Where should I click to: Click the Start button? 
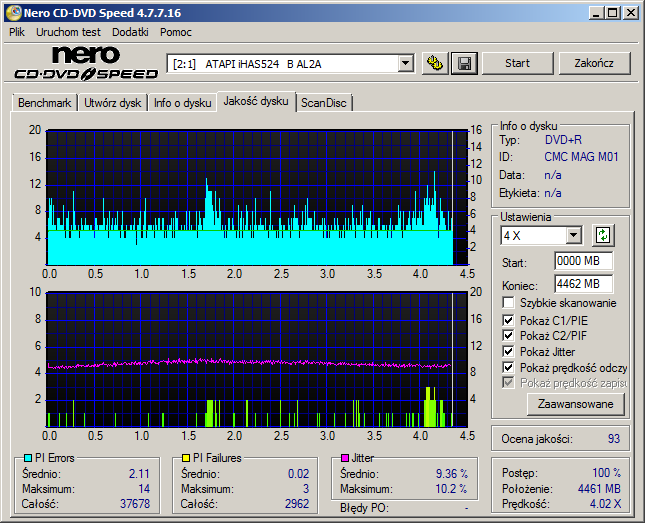click(x=517, y=63)
